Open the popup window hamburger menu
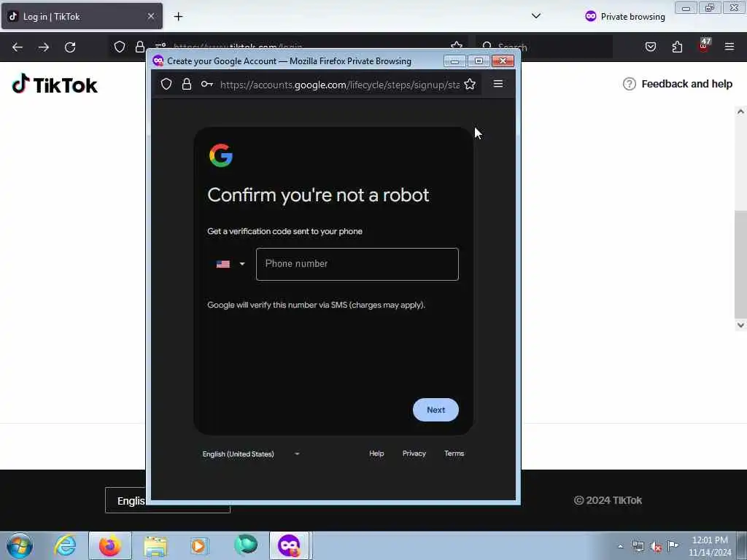This screenshot has height=560, width=747. click(x=498, y=84)
